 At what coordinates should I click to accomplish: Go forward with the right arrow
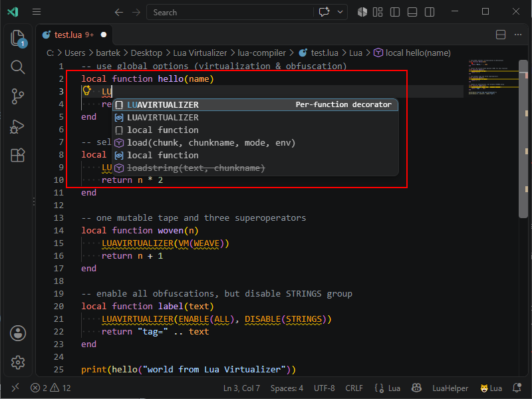(136, 13)
